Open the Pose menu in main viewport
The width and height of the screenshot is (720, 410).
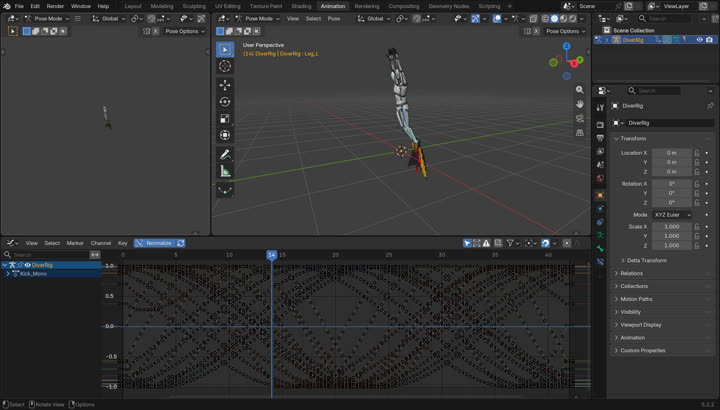click(x=334, y=19)
